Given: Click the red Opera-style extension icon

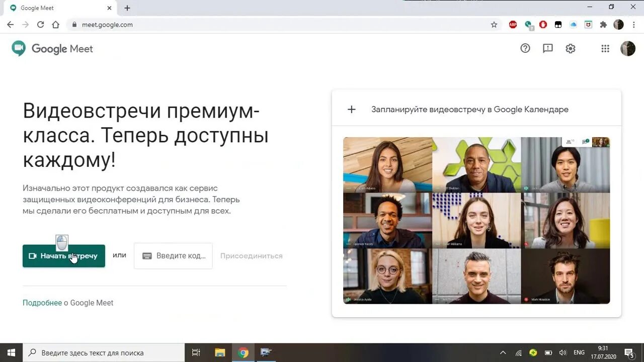Looking at the screenshot, I should point(543,25).
